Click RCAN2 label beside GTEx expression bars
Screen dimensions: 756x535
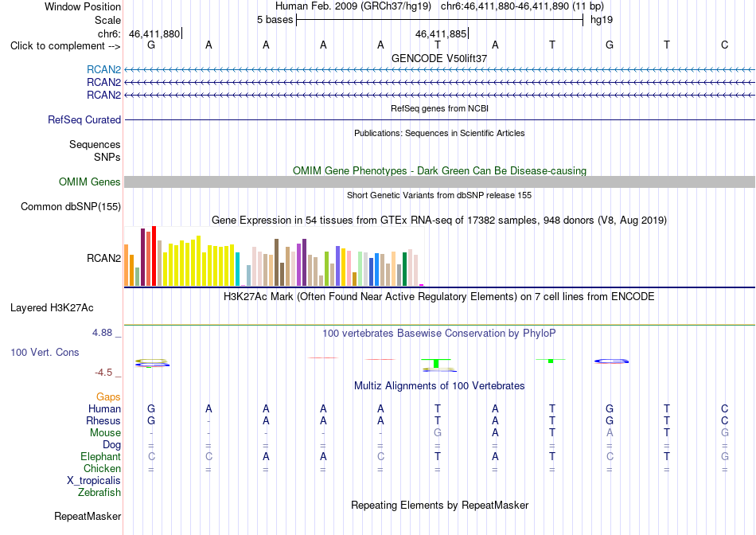coord(103,258)
